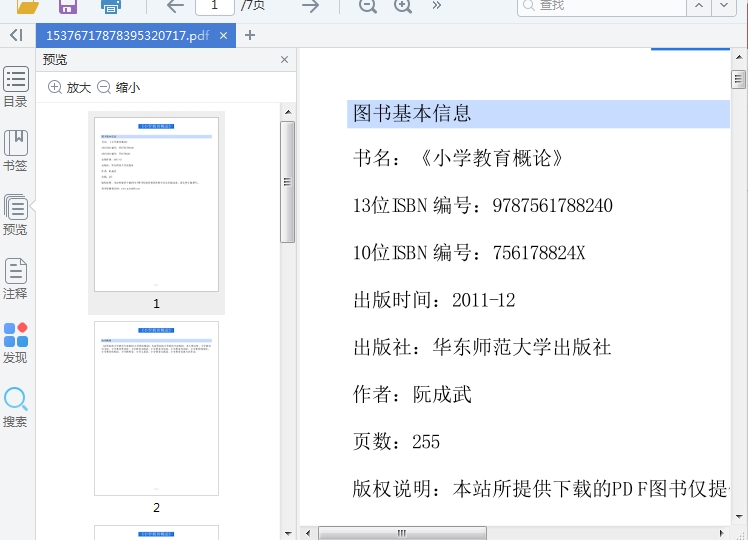This screenshot has width=748, height=540.
Task: Expand more toolbar tools with the double chevron
Action: pos(436,6)
